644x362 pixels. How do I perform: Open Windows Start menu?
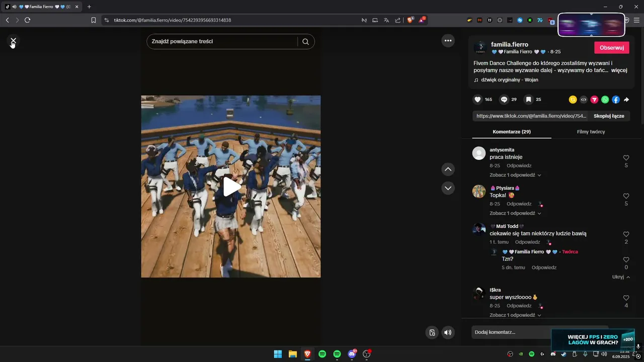point(278,354)
